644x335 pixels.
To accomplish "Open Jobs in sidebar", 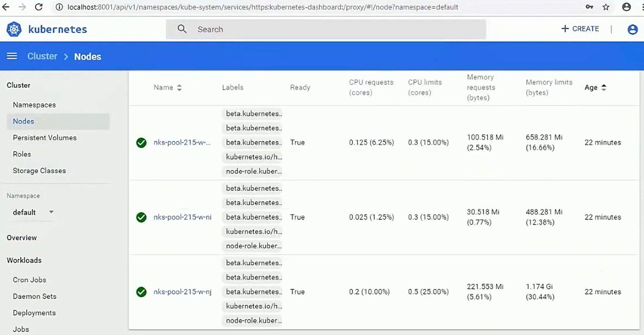I will (x=21, y=329).
